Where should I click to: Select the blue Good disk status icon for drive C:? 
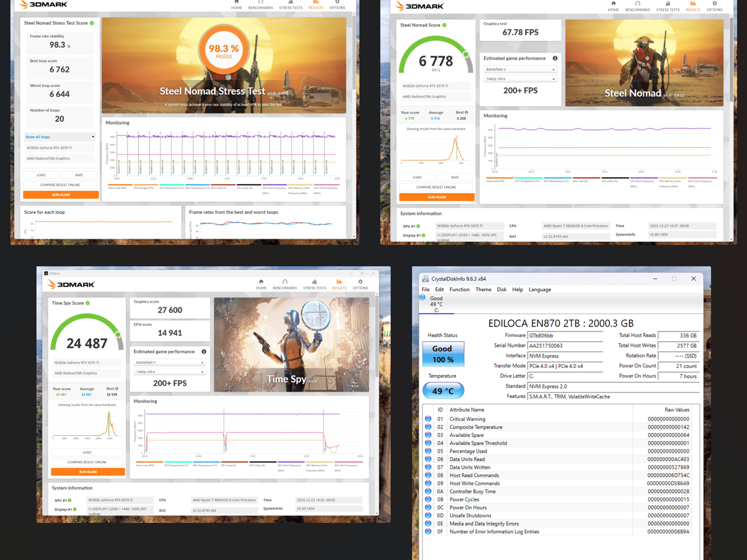pos(422,297)
